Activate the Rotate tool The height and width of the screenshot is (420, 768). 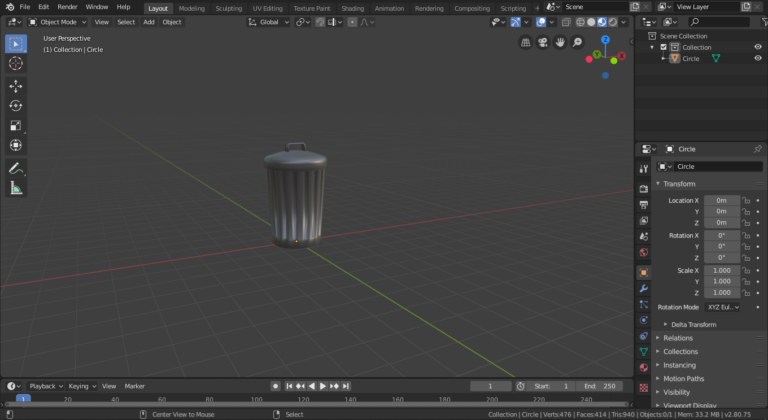[x=16, y=106]
